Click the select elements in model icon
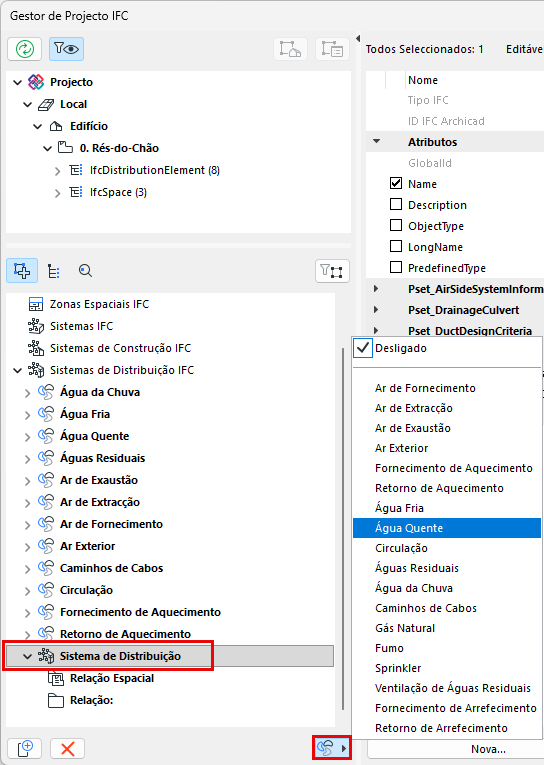Image resolution: width=544 pixels, height=765 pixels. pyautogui.click(x=290, y=49)
